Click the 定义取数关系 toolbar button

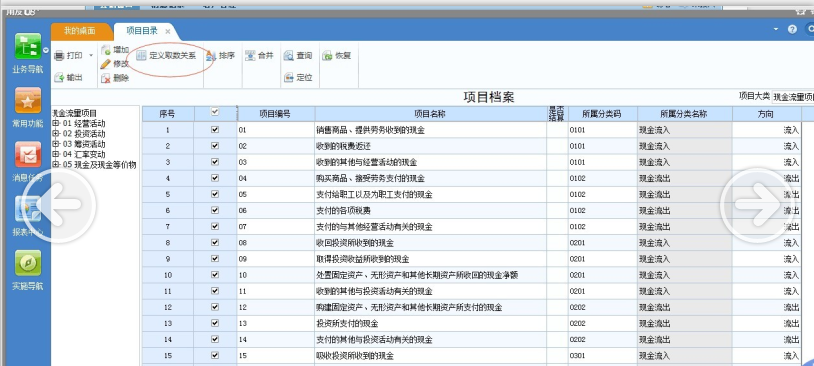166,56
